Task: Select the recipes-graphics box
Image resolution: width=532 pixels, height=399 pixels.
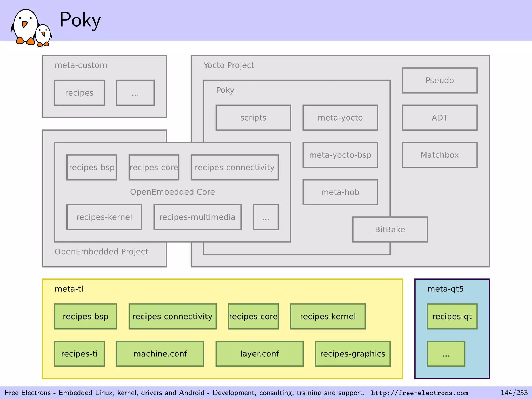Action: click(353, 354)
